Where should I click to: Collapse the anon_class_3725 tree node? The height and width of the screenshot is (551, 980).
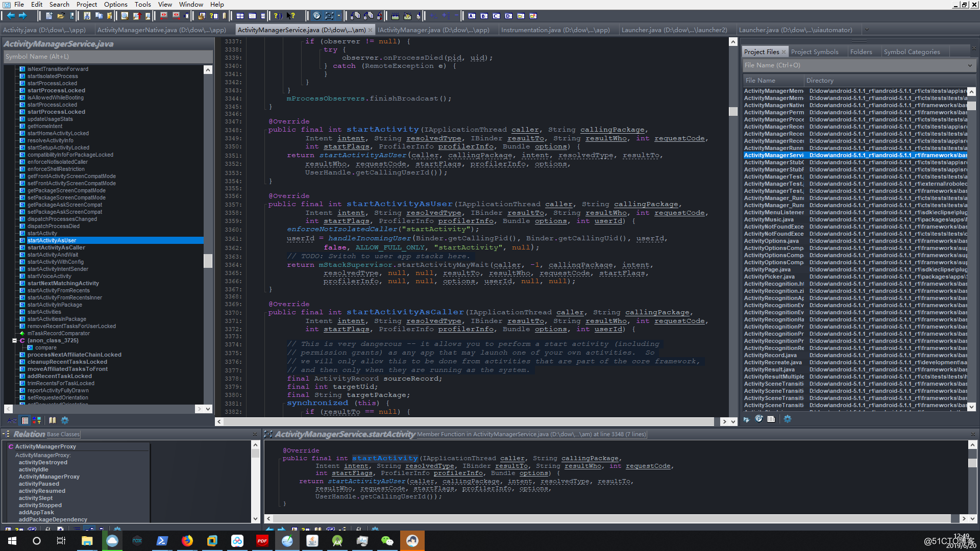14,340
